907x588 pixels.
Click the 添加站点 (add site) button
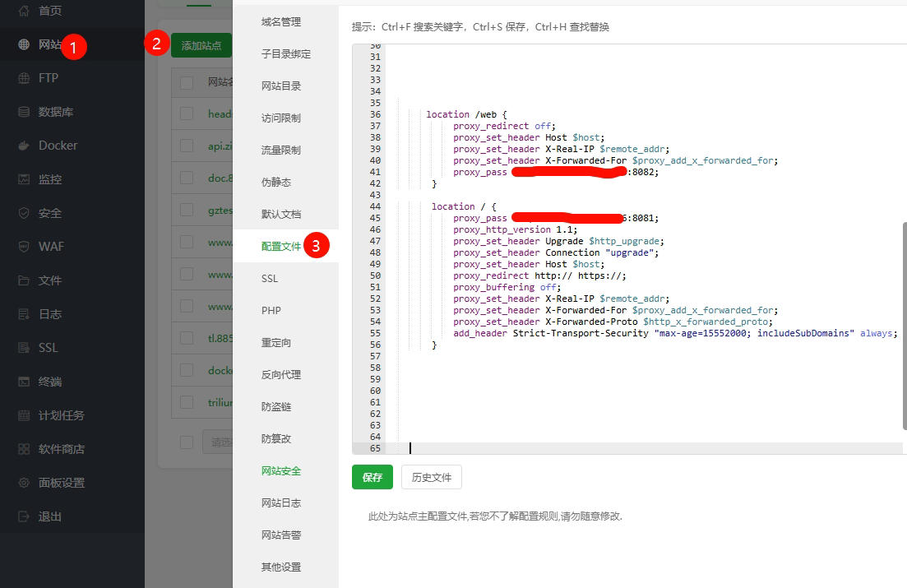coord(201,45)
